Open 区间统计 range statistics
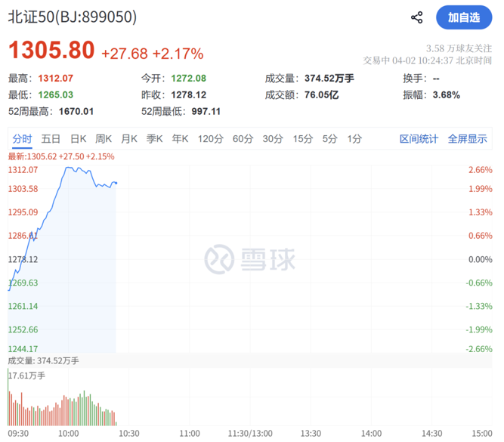Viewport: 504px width, 442px height. pos(419,139)
